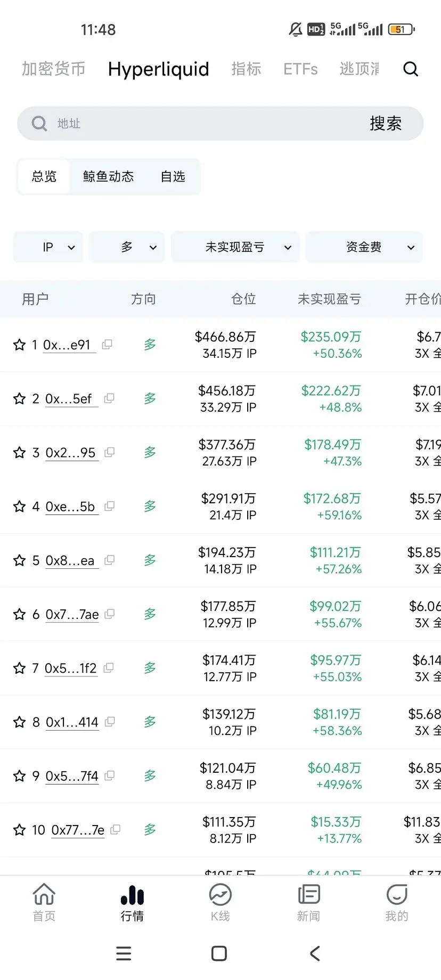Open 行情 market bottom navigation
Viewport: 441px width, 980px height.
pyautogui.click(x=132, y=902)
